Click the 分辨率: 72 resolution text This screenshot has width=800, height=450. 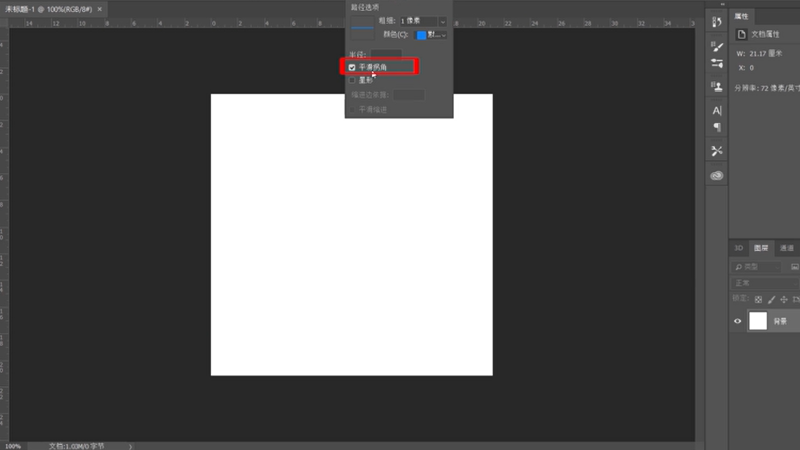click(767, 88)
